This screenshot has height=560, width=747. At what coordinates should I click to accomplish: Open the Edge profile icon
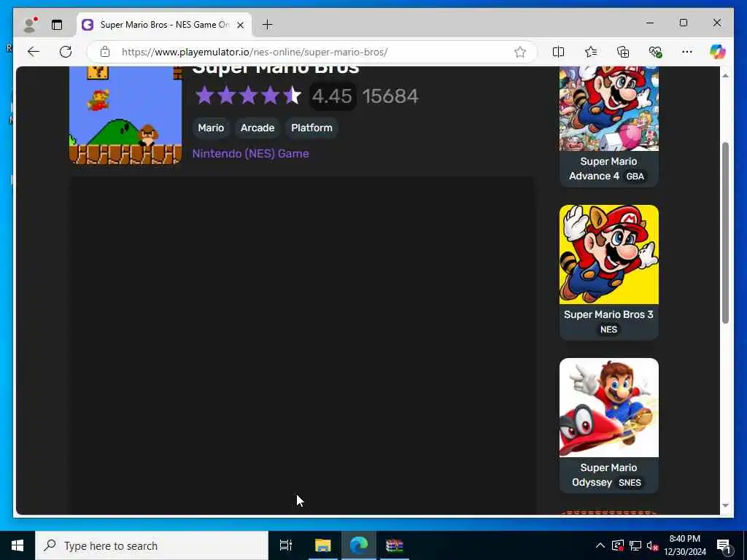pyautogui.click(x=31, y=25)
